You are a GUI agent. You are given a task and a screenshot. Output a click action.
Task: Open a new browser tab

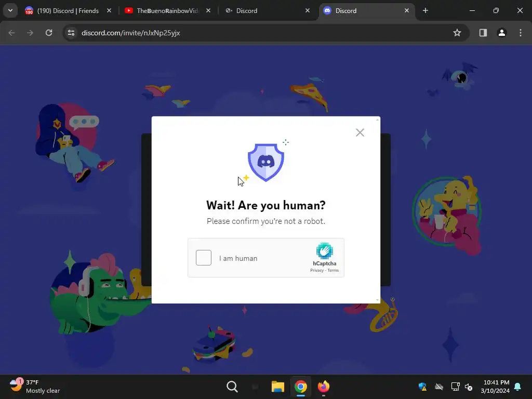(425, 10)
